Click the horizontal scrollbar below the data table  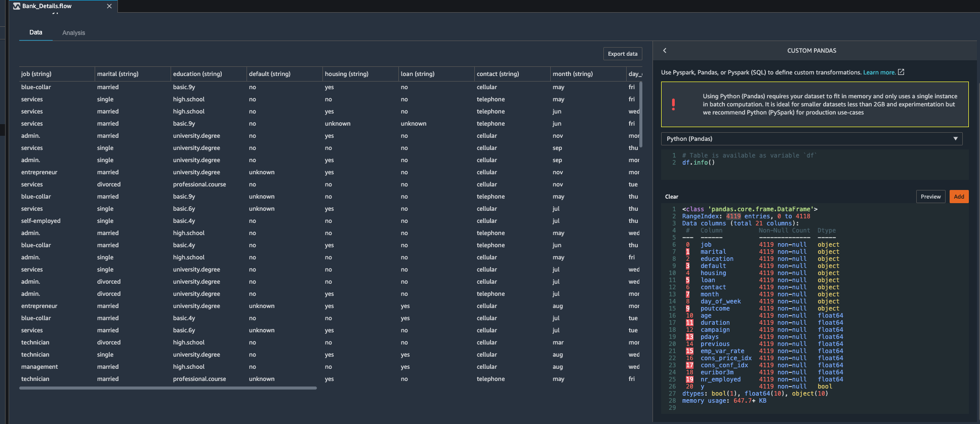point(168,388)
